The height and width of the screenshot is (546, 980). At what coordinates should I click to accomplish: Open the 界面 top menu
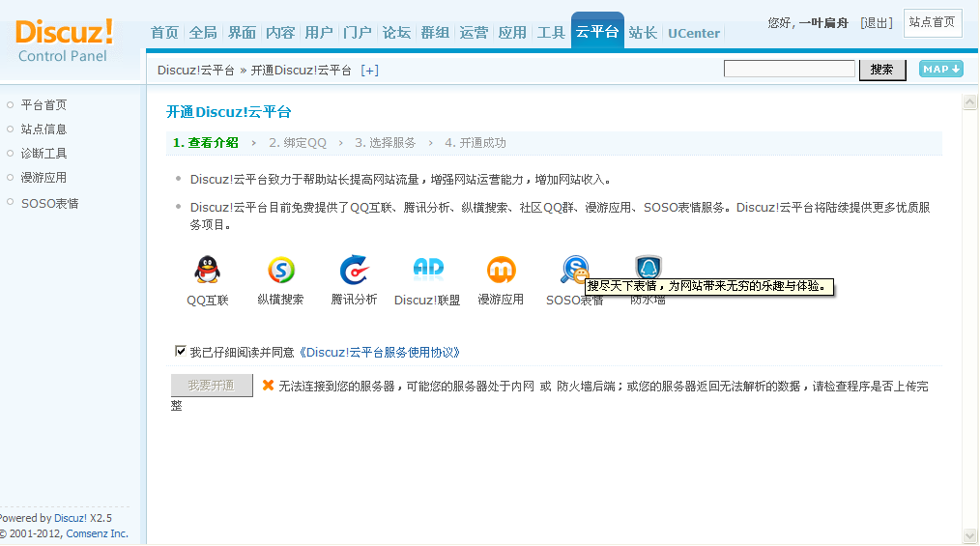pyautogui.click(x=242, y=33)
